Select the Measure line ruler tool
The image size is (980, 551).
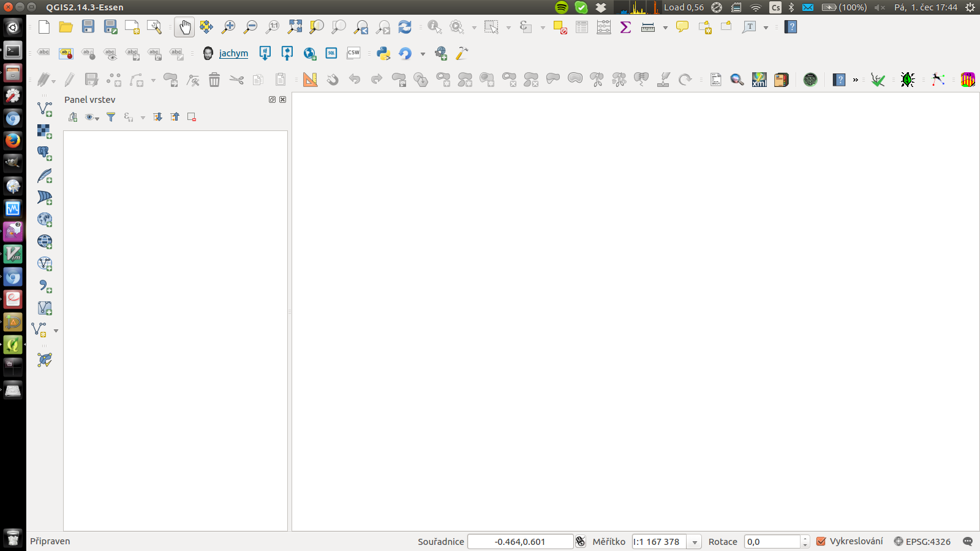[x=648, y=27]
